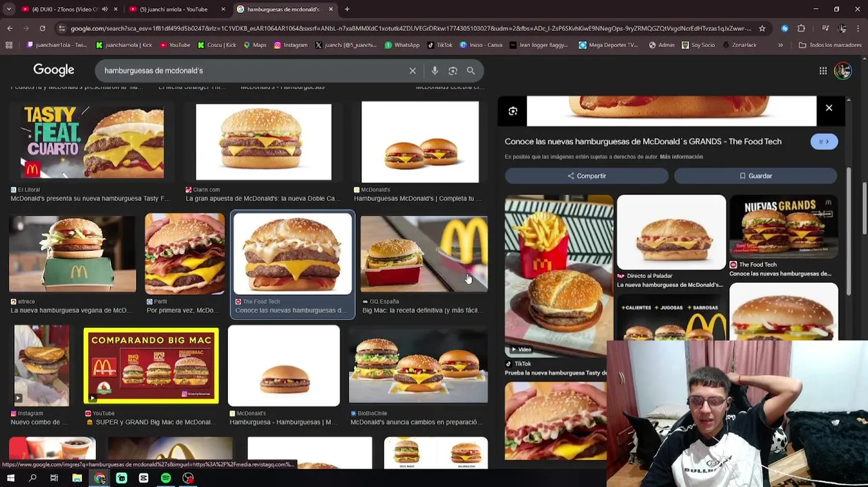Open the browser extensions puzzle icon

tap(801, 28)
